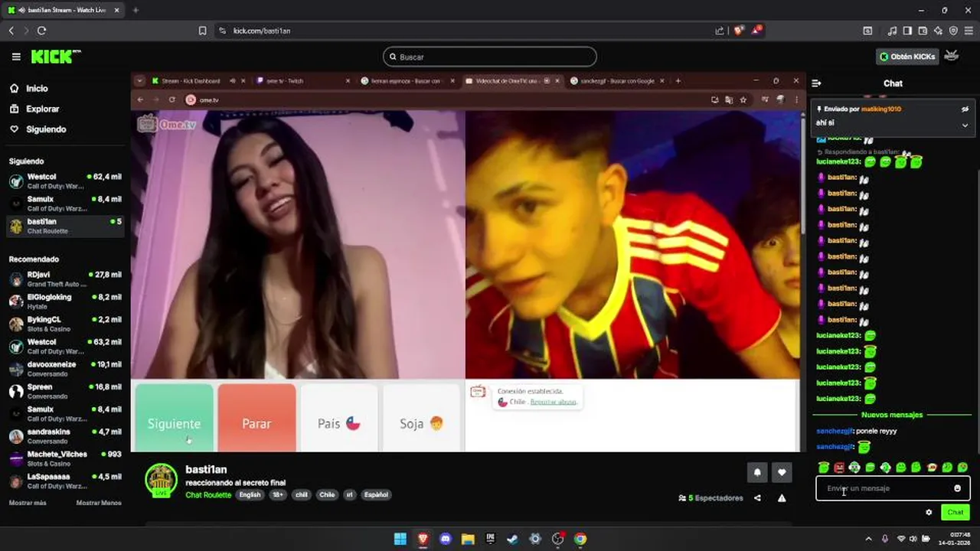The height and width of the screenshot is (551, 980).
Task: Open the Brave Shields icon
Action: click(738, 31)
